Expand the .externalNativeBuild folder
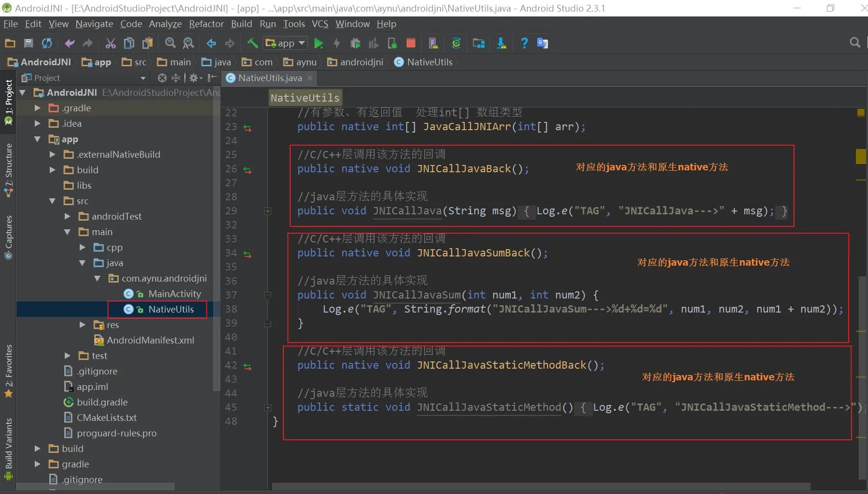The image size is (868, 494). click(52, 154)
